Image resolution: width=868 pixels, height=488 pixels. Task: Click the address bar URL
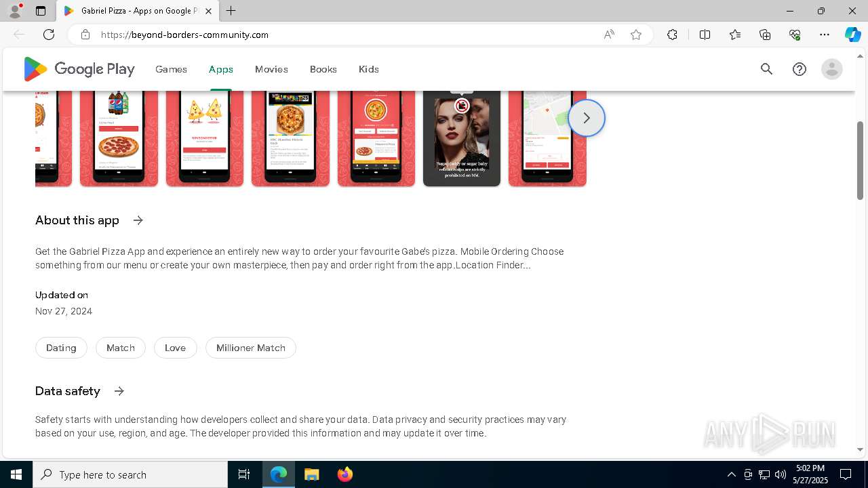pos(184,35)
